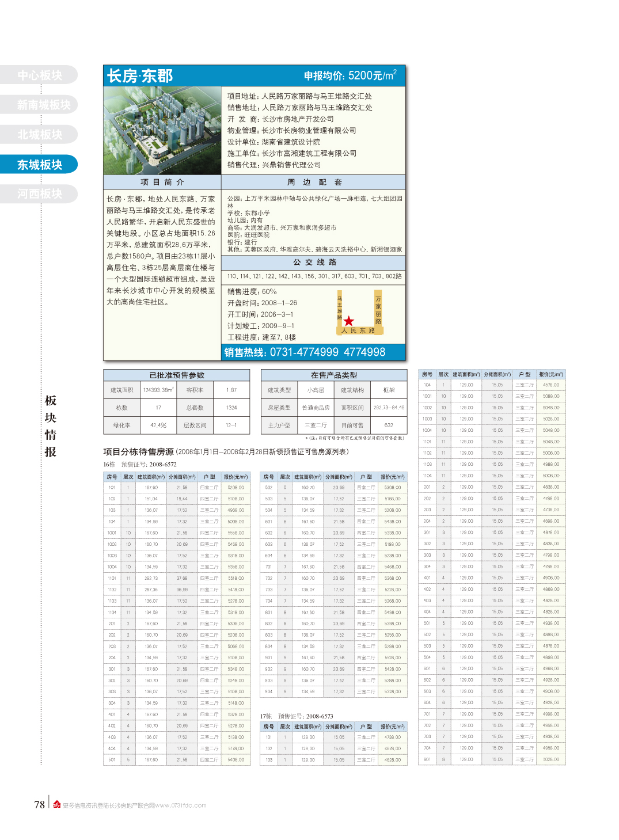Click the 项目分栋待售房源 list heading
Screen dimensions: 619x840
pyautogui.click(x=138, y=452)
